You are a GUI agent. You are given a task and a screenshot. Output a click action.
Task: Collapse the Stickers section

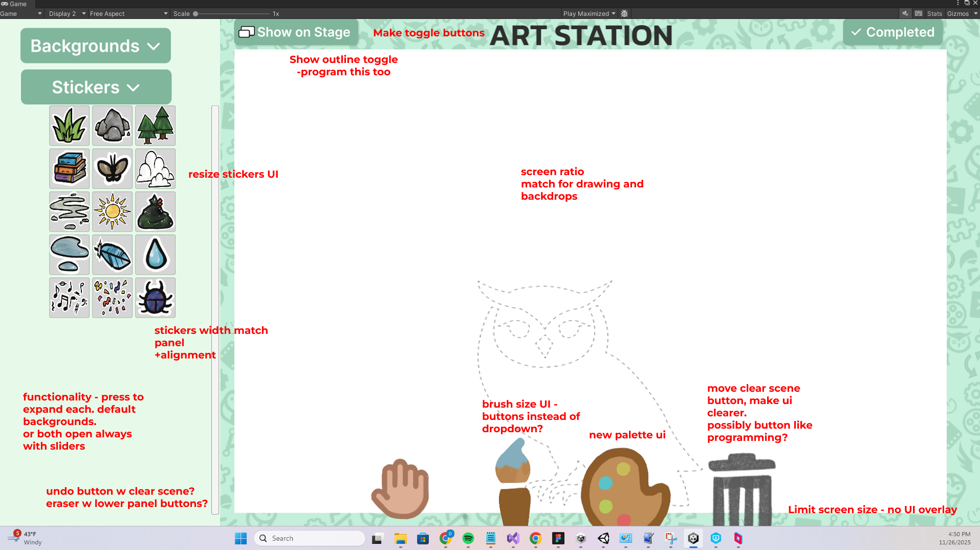pos(96,87)
